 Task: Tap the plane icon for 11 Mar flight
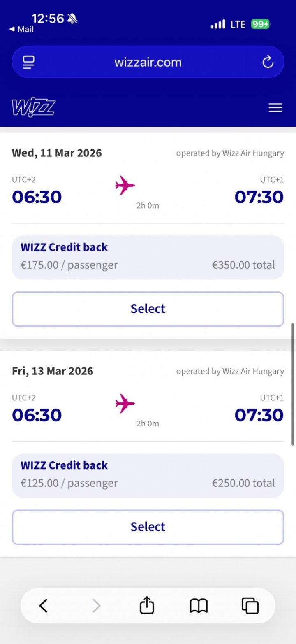click(125, 185)
